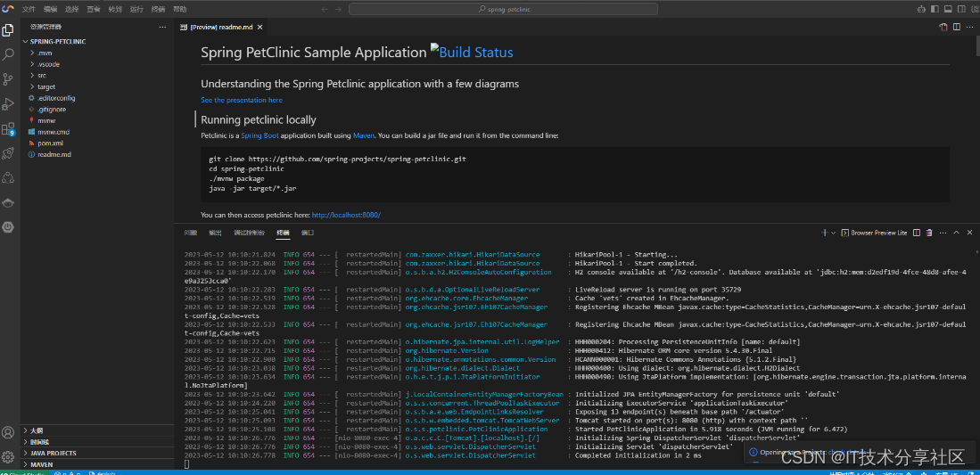Open the Maven hyperlink
This screenshot has height=475, width=980.
pyautogui.click(x=363, y=135)
